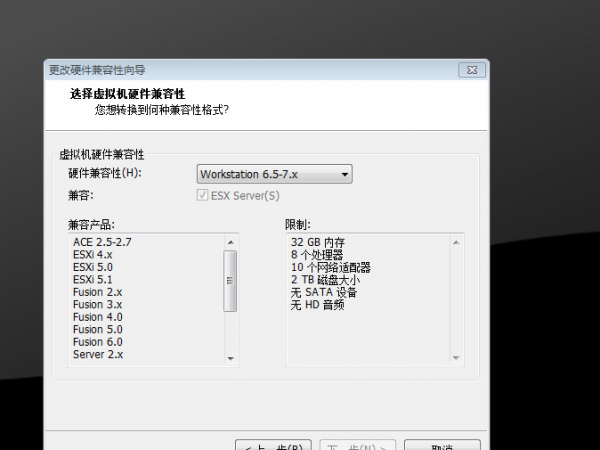Click Fusion 4.0 in compatible products
The height and width of the screenshot is (450, 600).
(98, 317)
